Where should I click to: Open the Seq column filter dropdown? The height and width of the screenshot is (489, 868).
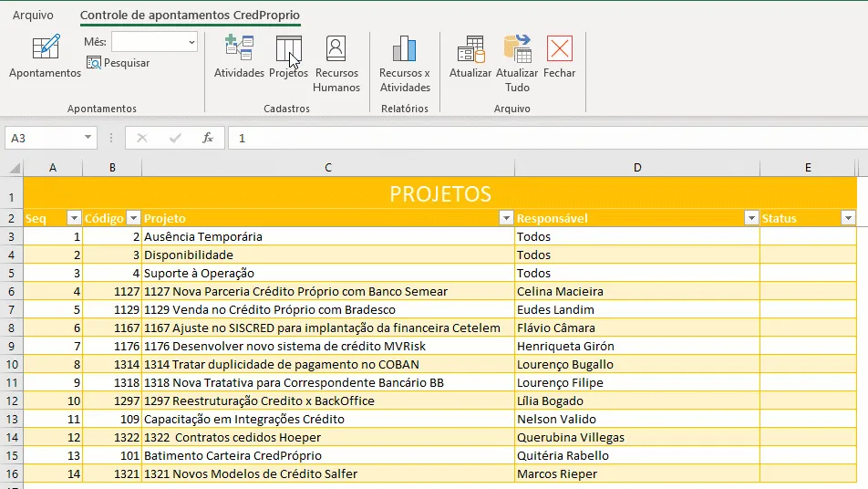click(74, 218)
